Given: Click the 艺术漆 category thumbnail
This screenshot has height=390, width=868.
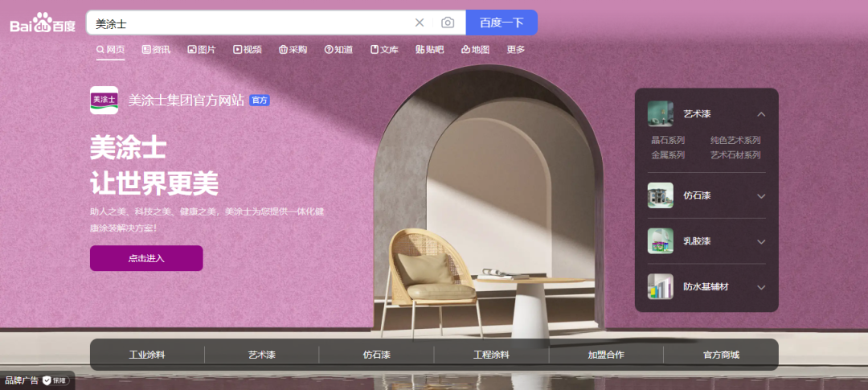Looking at the screenshot, I should 661,114.
